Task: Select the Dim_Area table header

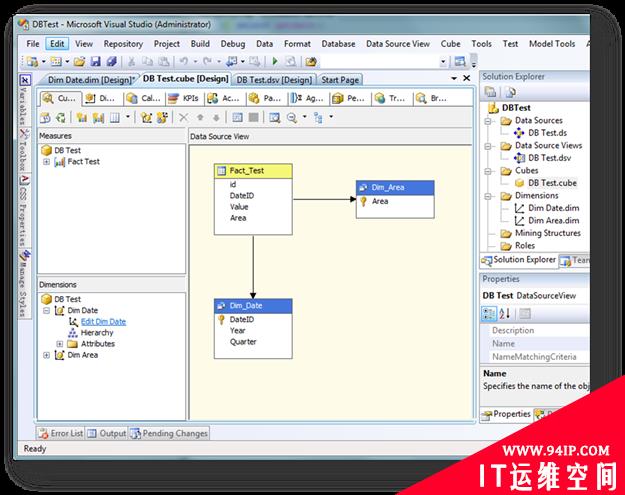Action: click(x=395, y=187)
